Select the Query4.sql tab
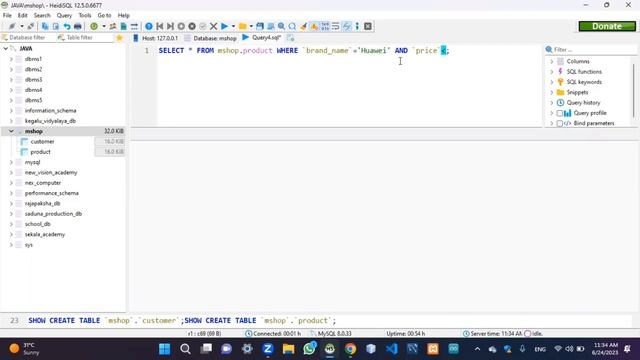This screenshot has height=360, width=640. tap(262, 38)
